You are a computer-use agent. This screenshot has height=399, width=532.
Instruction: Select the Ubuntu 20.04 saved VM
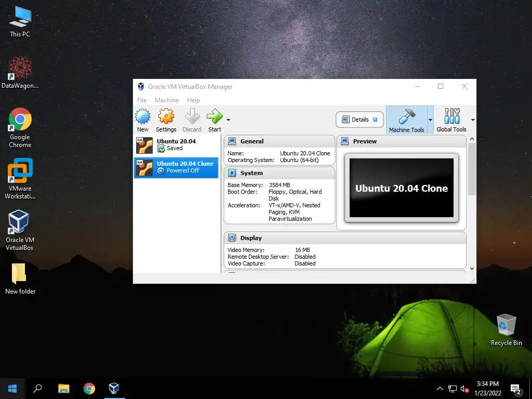(x=176, y=145)
